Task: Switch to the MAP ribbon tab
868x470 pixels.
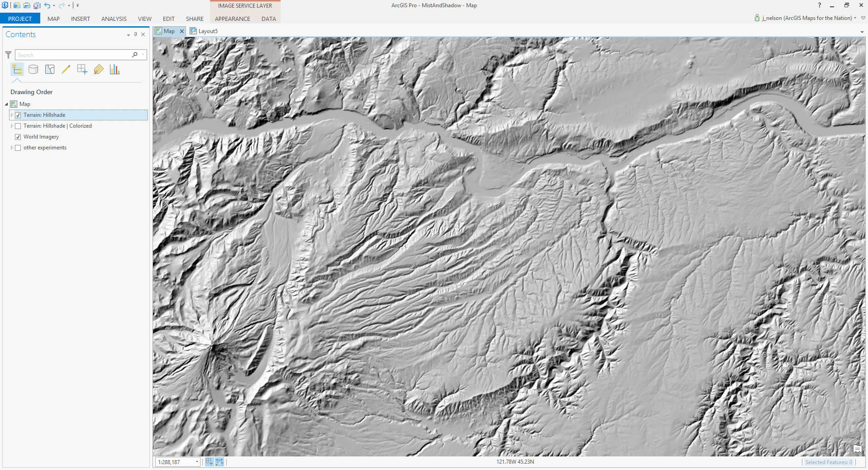Action: coord(53,19)
